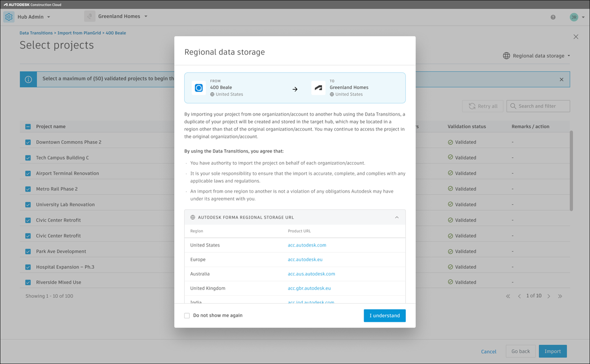590x364 pixels.
Task: Click the validated check icon for Hospital Expansion – Ph.3
Action: [450, 267]
